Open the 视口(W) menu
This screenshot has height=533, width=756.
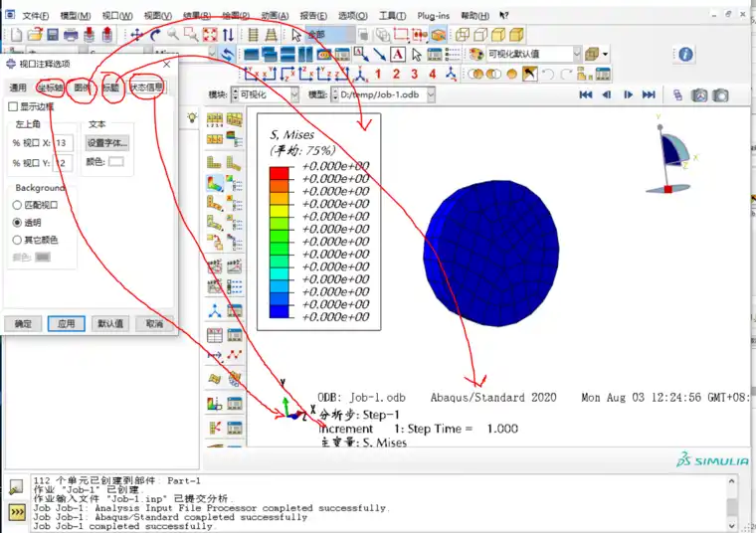point(117,16)
